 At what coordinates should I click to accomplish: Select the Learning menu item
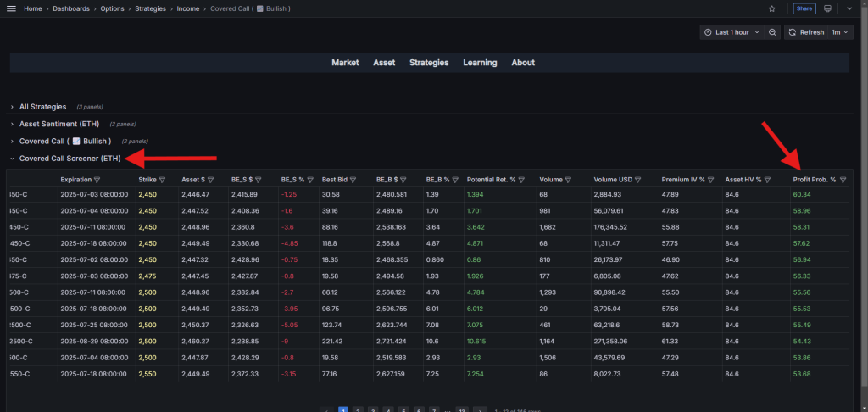coord(480,63)
